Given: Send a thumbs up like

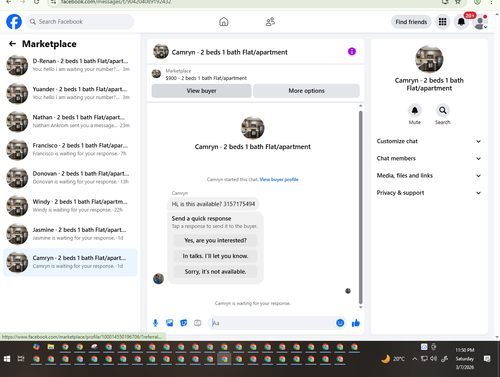Looking at the screenshot, I should tap(356, 323).
